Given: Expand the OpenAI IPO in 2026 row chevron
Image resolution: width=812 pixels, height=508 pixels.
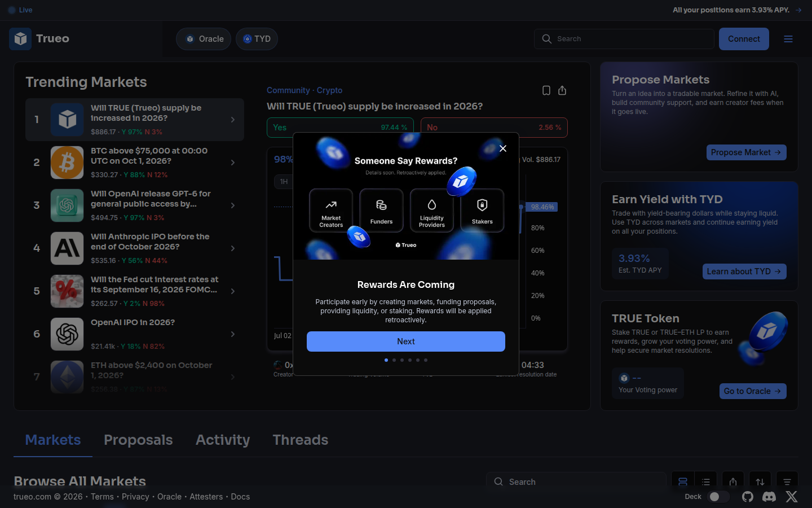Looking at the screenshot, I should pos(233,334).
